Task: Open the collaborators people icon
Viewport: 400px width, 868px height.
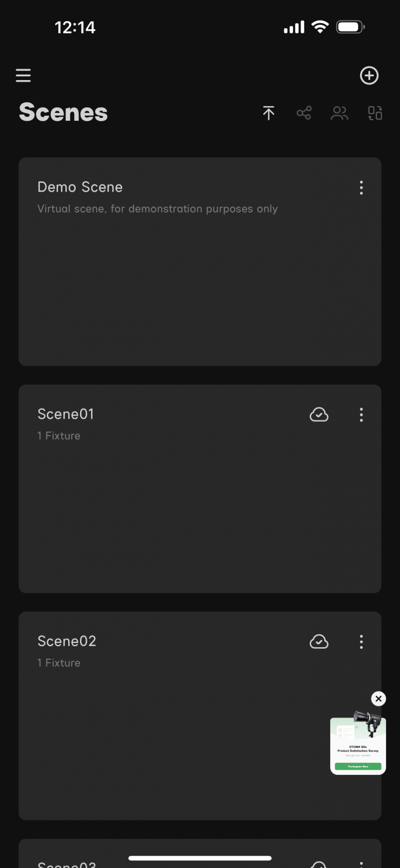Action: tap(339, 113)
